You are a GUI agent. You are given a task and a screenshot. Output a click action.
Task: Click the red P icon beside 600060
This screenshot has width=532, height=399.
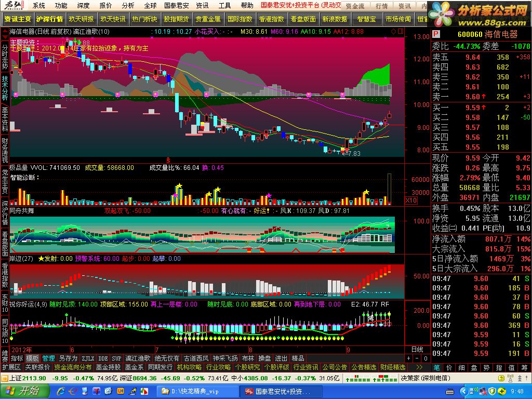pyautogui.click(x=436, y=34)
